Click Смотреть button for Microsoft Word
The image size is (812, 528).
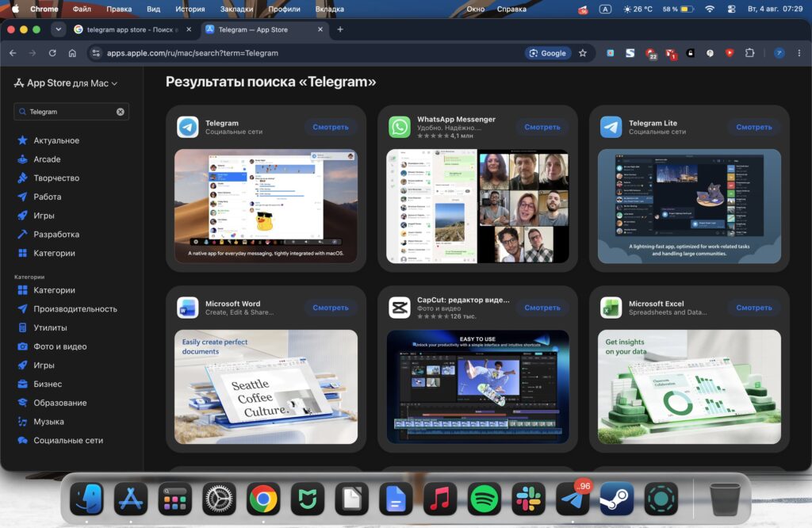click(x=331, y=308)
